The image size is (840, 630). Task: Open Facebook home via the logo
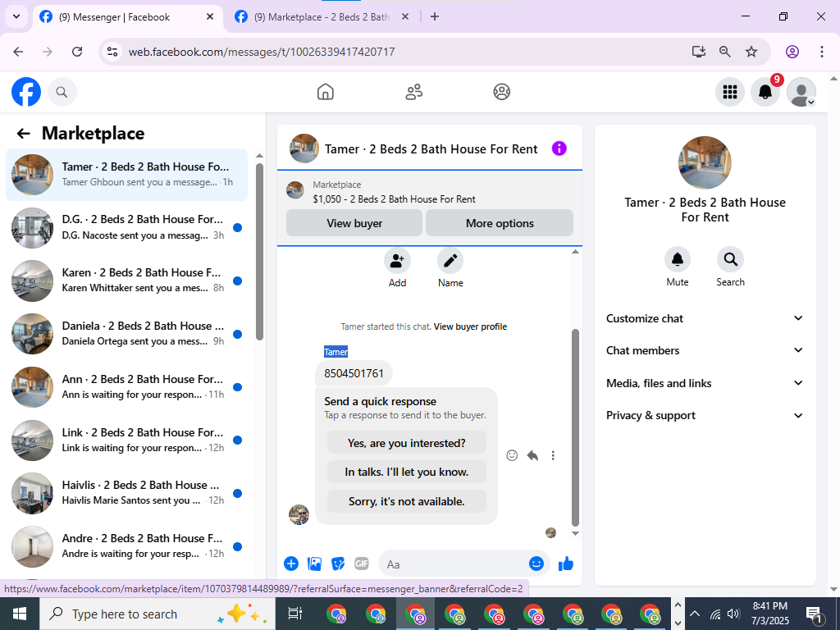pos(26,92)
